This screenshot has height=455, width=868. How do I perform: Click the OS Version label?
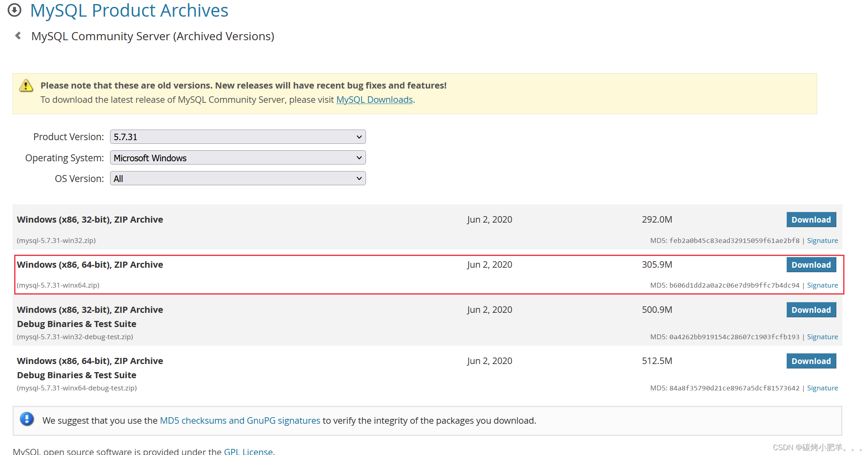pyautogui.click(x=79, y=179)
